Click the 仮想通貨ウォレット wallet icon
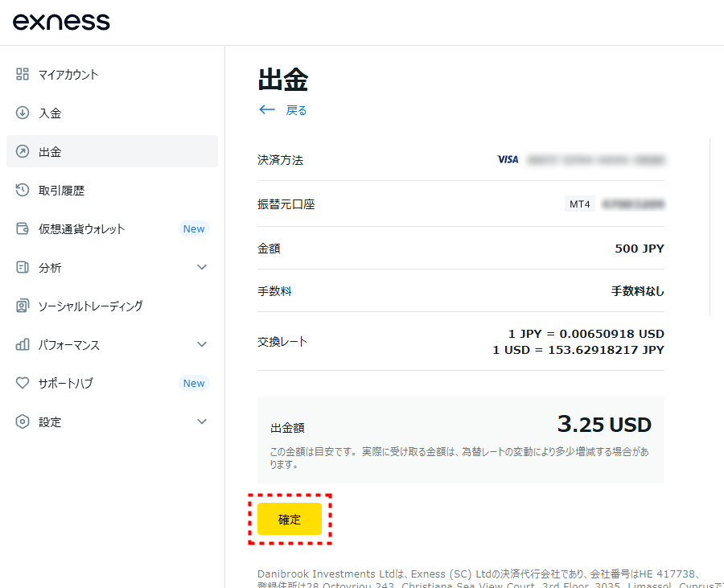 pos(23,228)
